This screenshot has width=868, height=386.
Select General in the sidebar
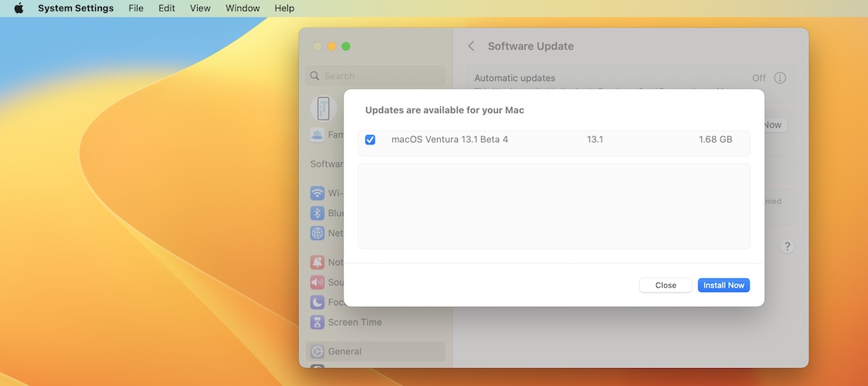click(x=375, y=351)
